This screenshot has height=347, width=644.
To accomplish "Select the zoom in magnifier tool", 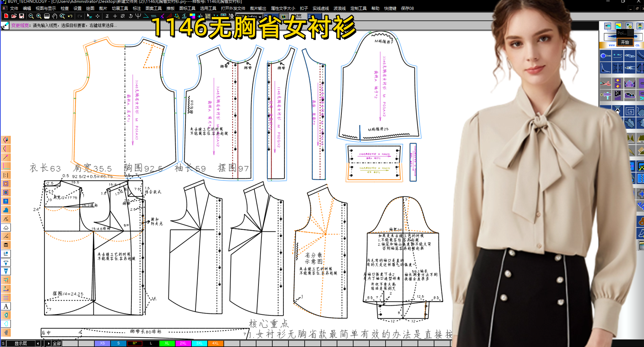I will (x=39, y=16).
